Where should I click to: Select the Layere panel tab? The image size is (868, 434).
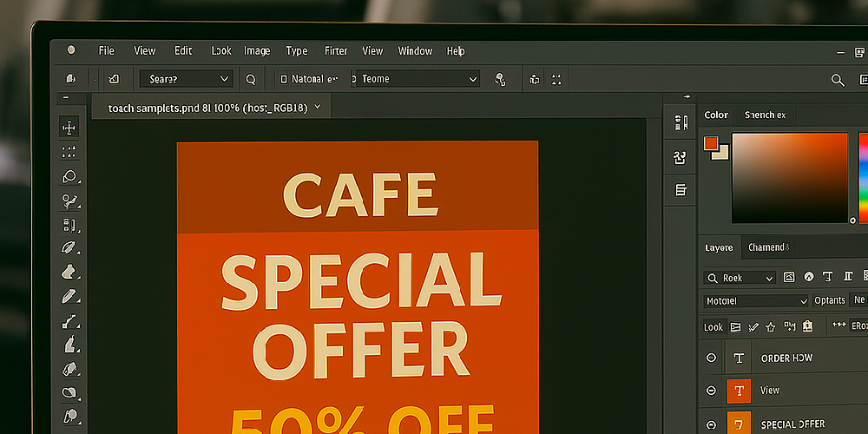pos(719,248)
